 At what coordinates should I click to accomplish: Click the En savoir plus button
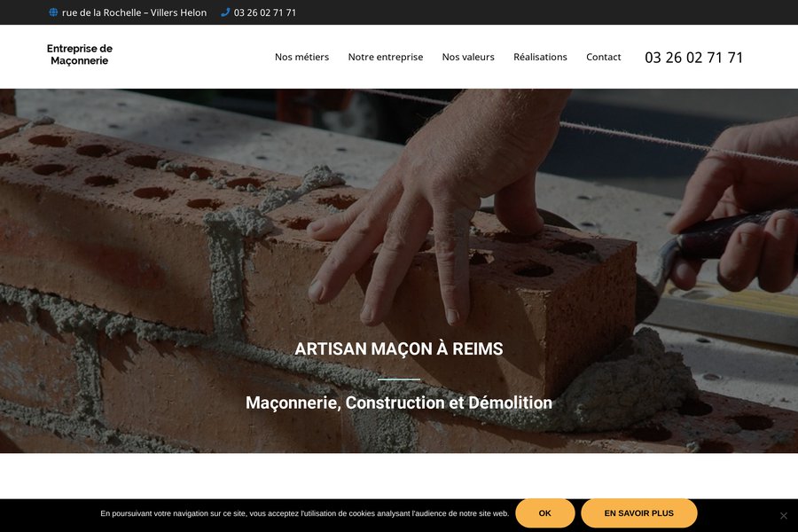tap(638, 513)
